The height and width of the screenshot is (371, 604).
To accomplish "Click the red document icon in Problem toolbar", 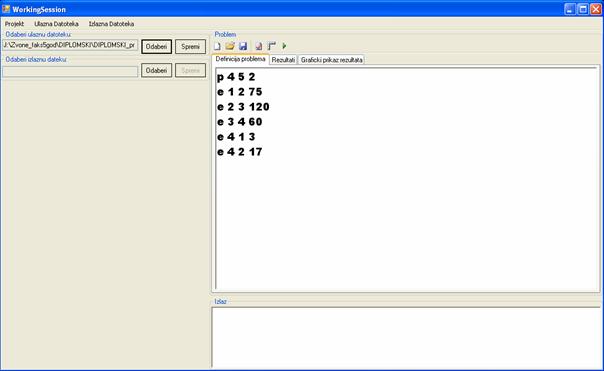I will 259,46.
